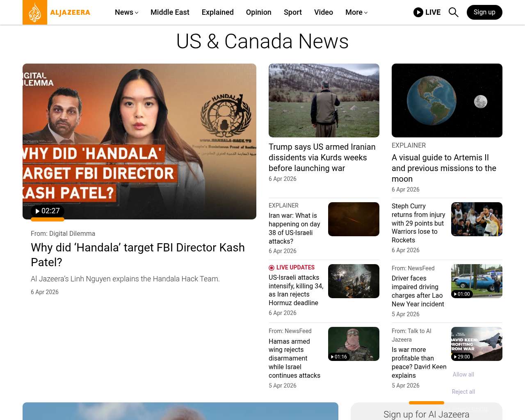Image resolution: width=525 pixels, height=420 pixels.
Task: Open Driver faces impaired driving charges story
Action: click(x=418, y=291)
